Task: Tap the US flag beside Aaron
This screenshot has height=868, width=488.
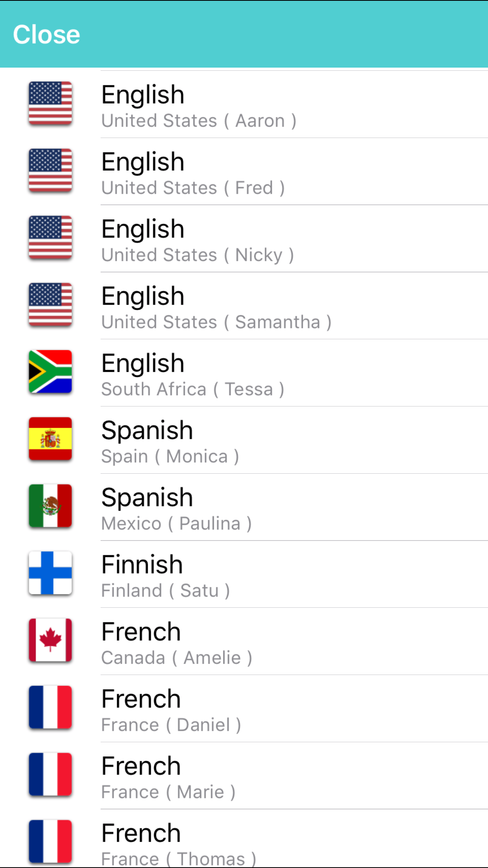Action: [x=50, y=103]
